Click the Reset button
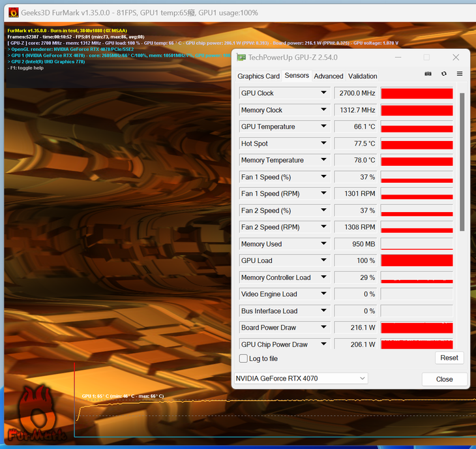The width and height of the screenshot is (476, 449). [449, 358]
